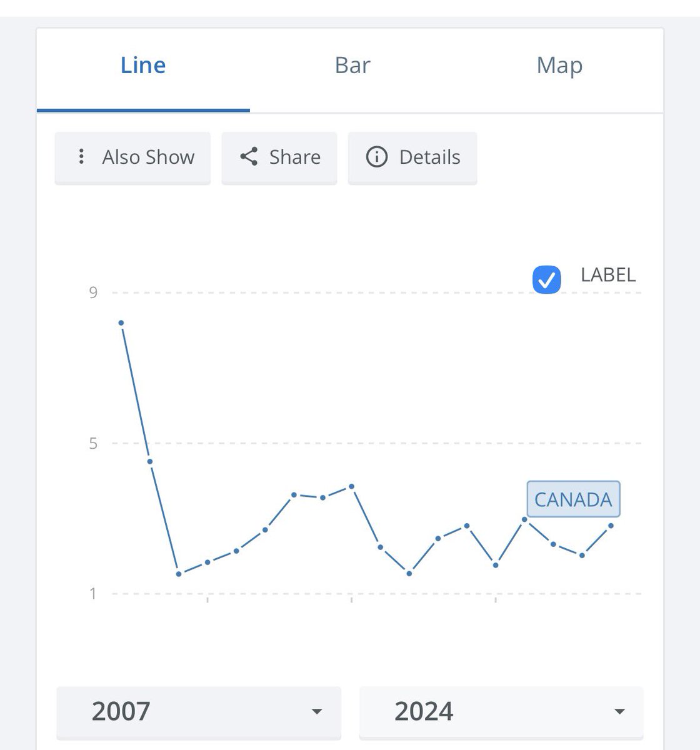Click the y-axis value 5
The image size is (700, 750).
pos(93,444)
